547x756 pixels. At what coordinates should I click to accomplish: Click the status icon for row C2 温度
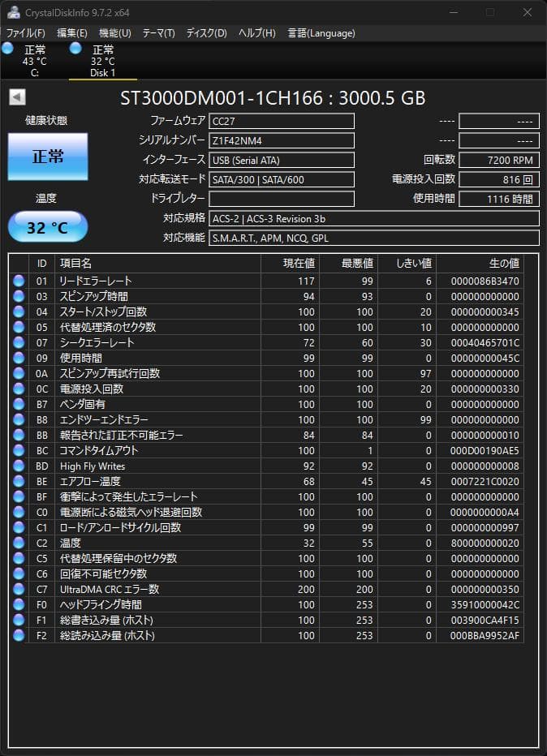19,543
